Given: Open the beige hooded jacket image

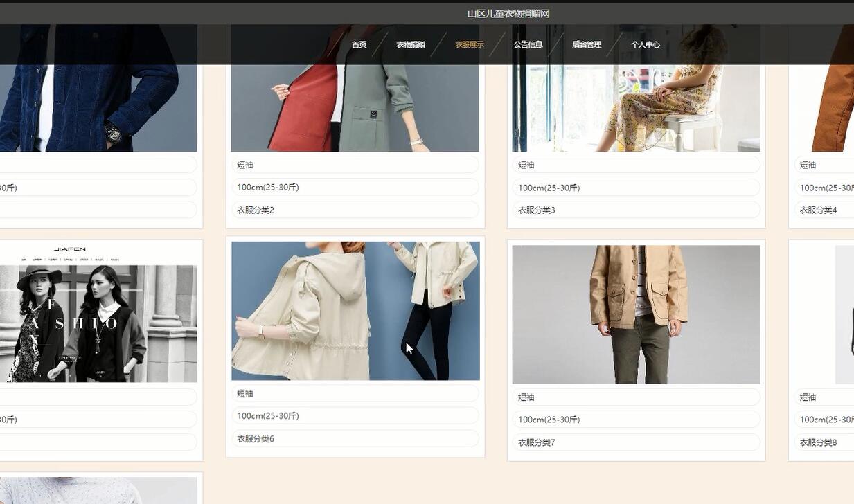Looking at the screenshot, I should (x=355, y=311).
